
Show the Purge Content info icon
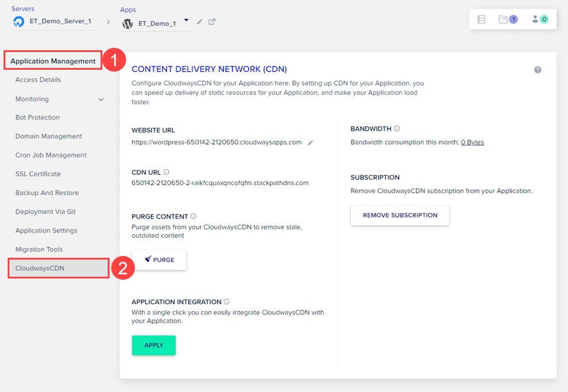[x=193, y=216]
